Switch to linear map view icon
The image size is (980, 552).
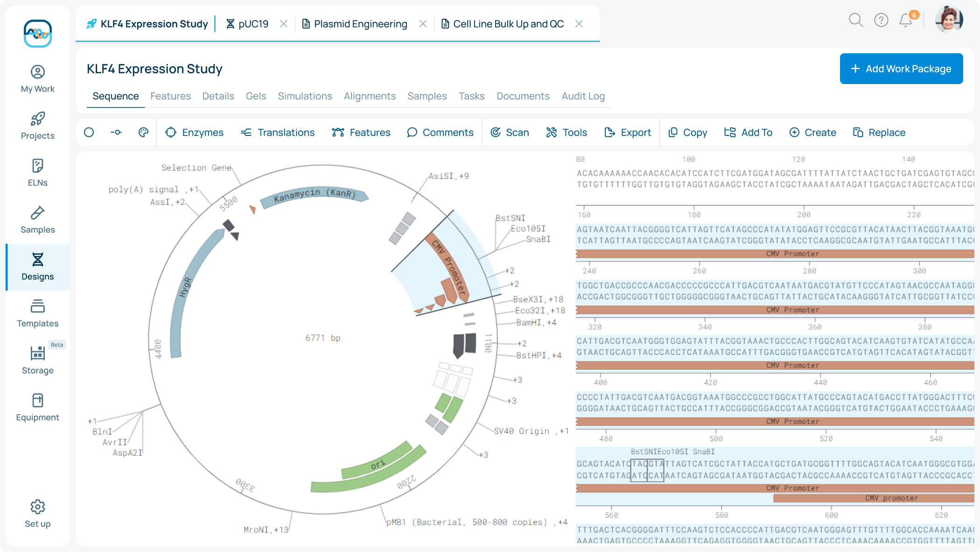(116, 133)
